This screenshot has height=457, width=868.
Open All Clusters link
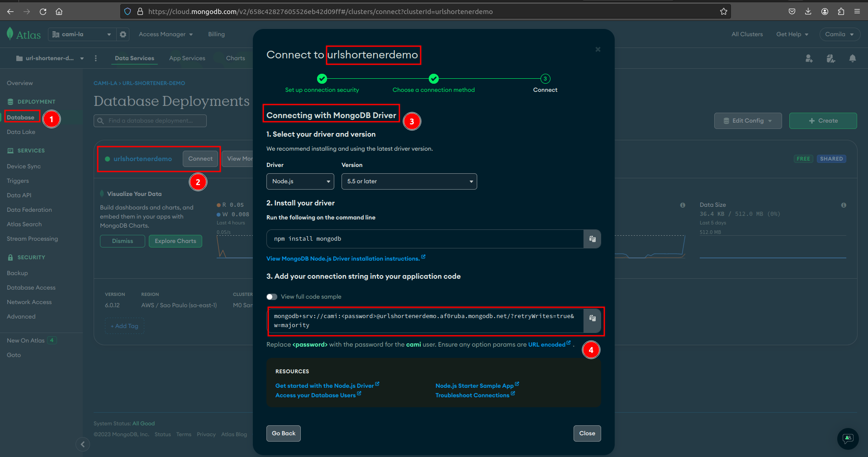pyautogui.click(x=747, y=34)
